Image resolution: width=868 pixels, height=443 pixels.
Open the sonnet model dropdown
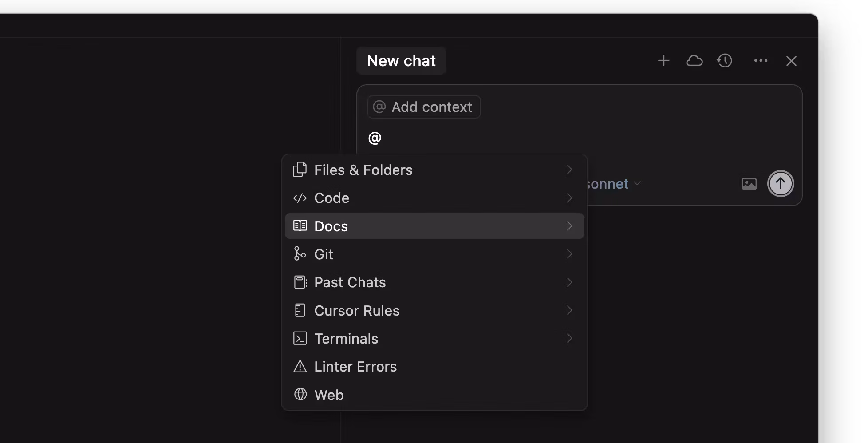point(612,184)
